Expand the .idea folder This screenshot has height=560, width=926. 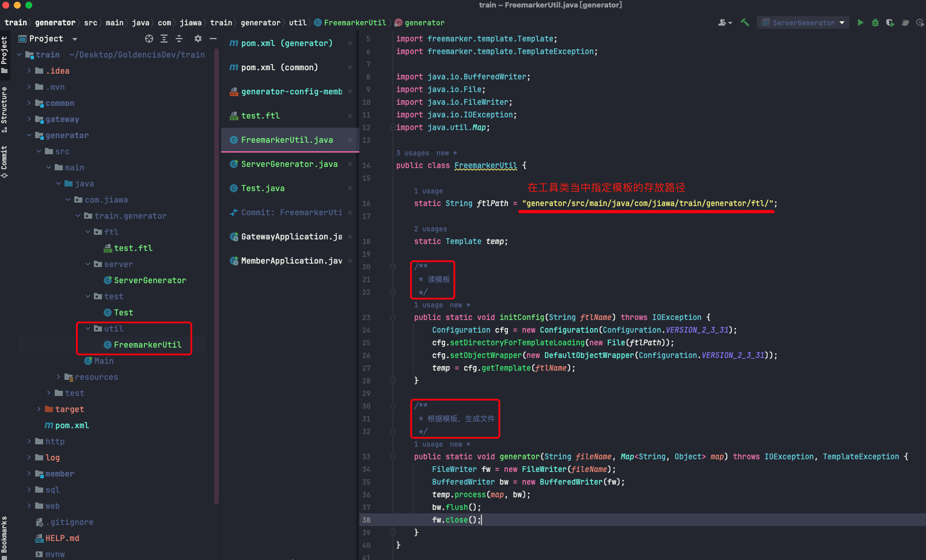(29, 71)
